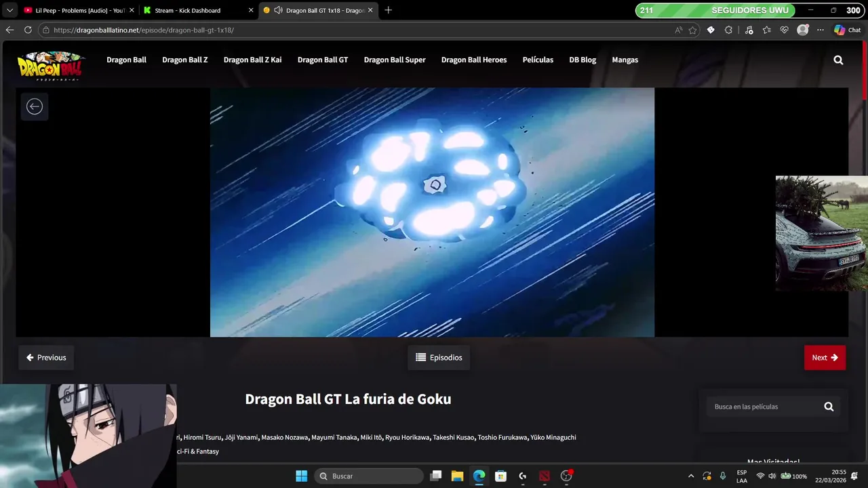Open the Dragon Ball GT menu item

[323, 60]
